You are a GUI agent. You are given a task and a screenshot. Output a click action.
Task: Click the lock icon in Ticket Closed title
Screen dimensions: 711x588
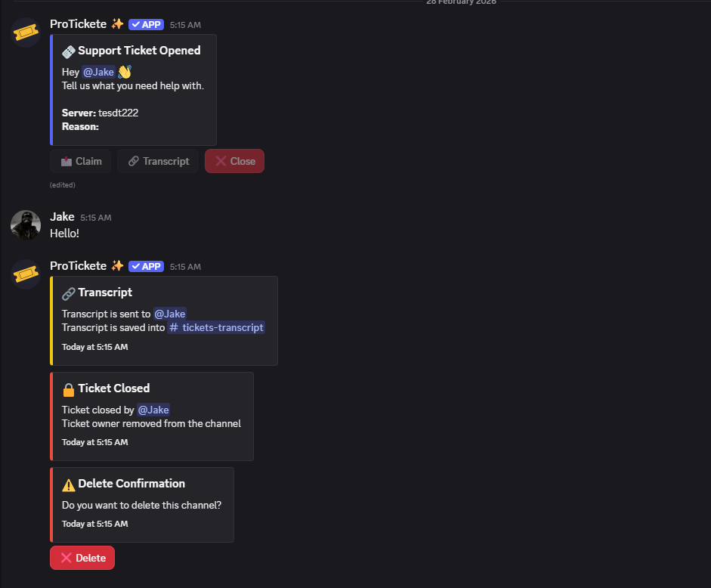coord(68,388)
